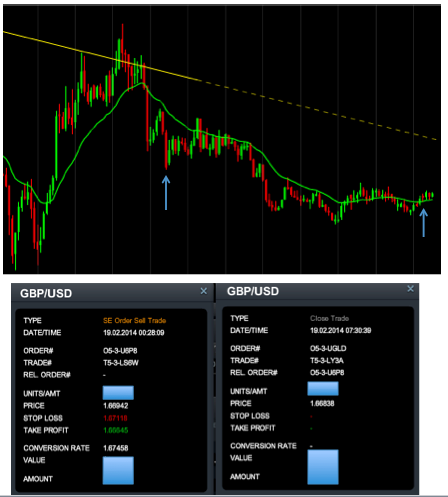Click trade number 'T5-3-LS6W'
The height and width of the screenshot is (497, 448).
tap(121, 363)
